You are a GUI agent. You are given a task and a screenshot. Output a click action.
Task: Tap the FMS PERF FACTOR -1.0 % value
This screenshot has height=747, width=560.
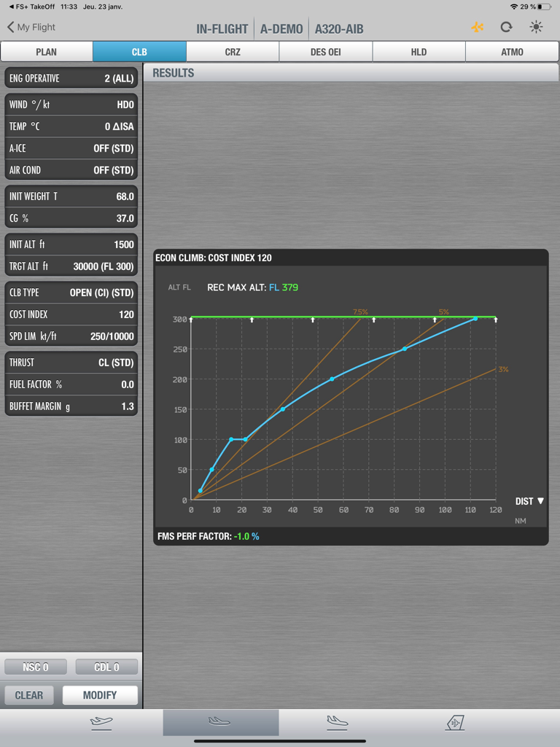pos(246,536)
